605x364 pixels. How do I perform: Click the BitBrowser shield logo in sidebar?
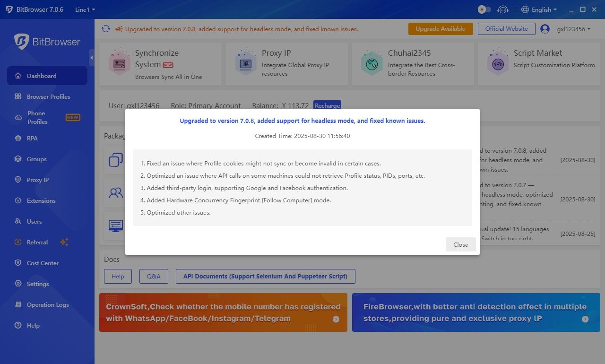[22, 42]
